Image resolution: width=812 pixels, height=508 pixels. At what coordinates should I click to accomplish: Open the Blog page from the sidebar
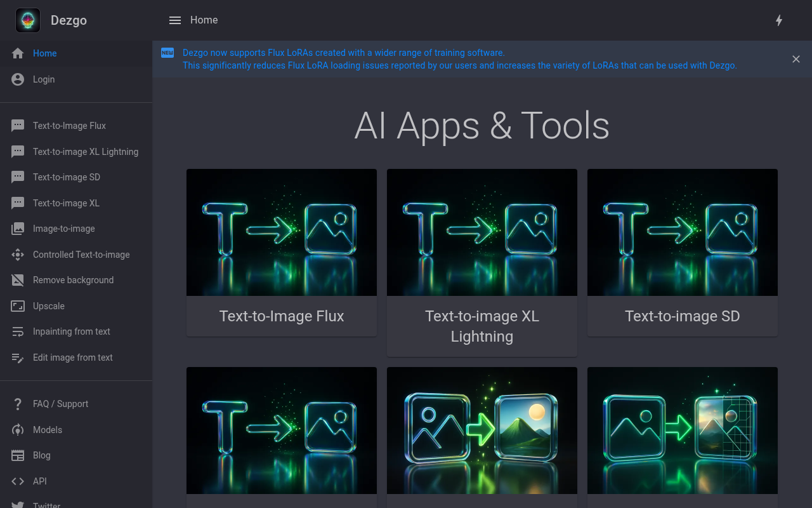pos(41,455)
